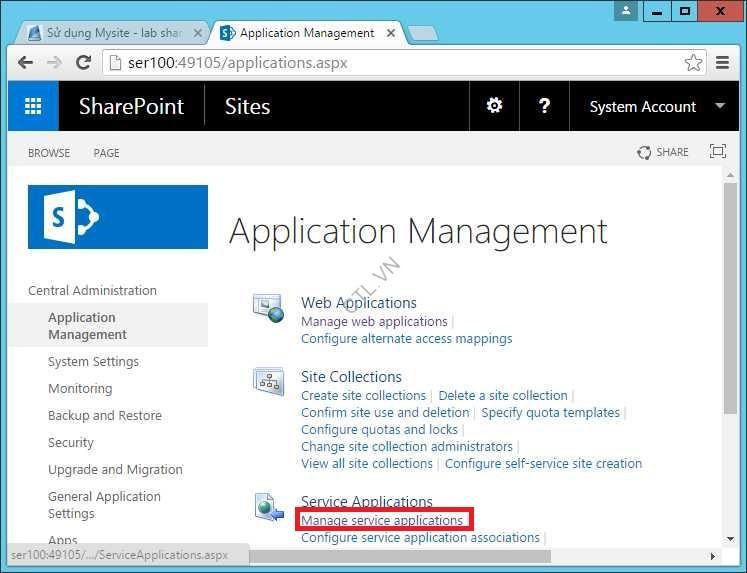Click the Manage service applications link

pyautogui.click(x=382, y=520)
